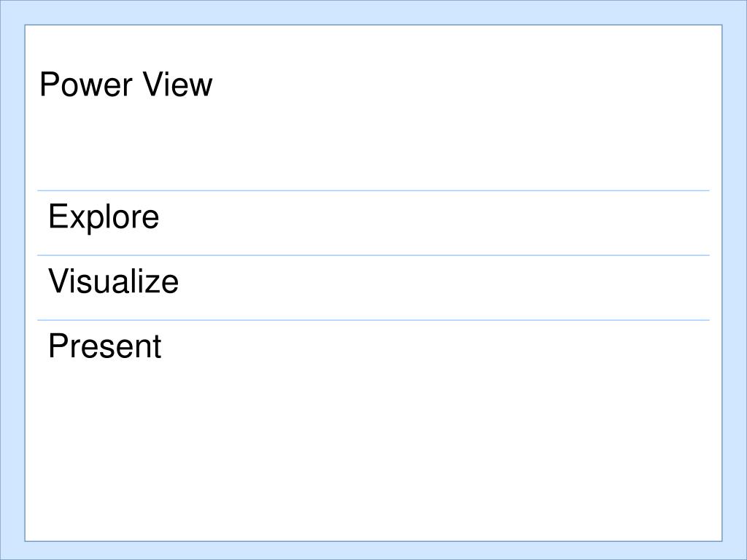Click the Power View slide title
This screenshot has height=560, width=747.
125,85
